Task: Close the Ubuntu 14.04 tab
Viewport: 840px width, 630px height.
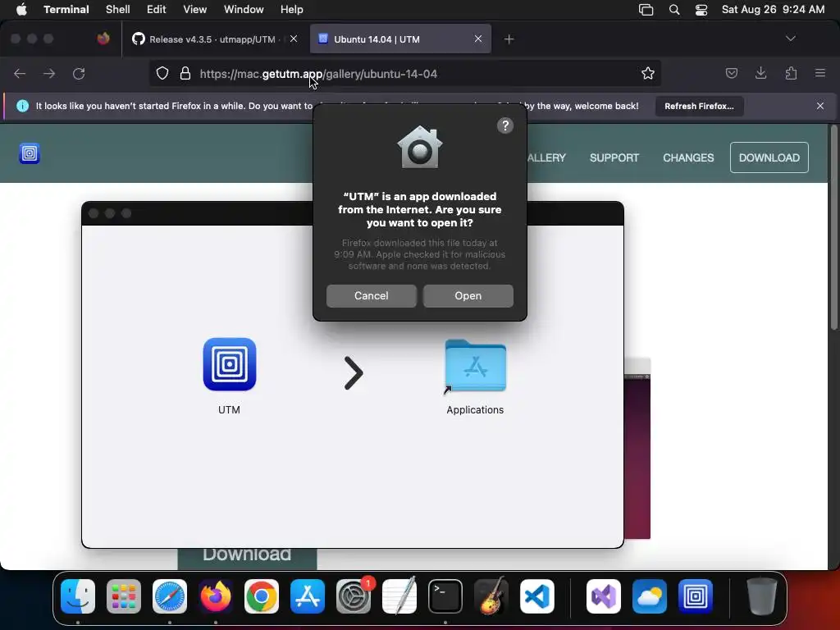Action: click(478, 39)
